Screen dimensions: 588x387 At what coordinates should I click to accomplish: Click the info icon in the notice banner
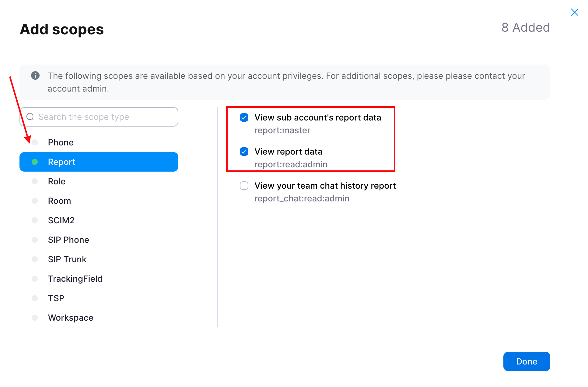[x=35, y=75]
